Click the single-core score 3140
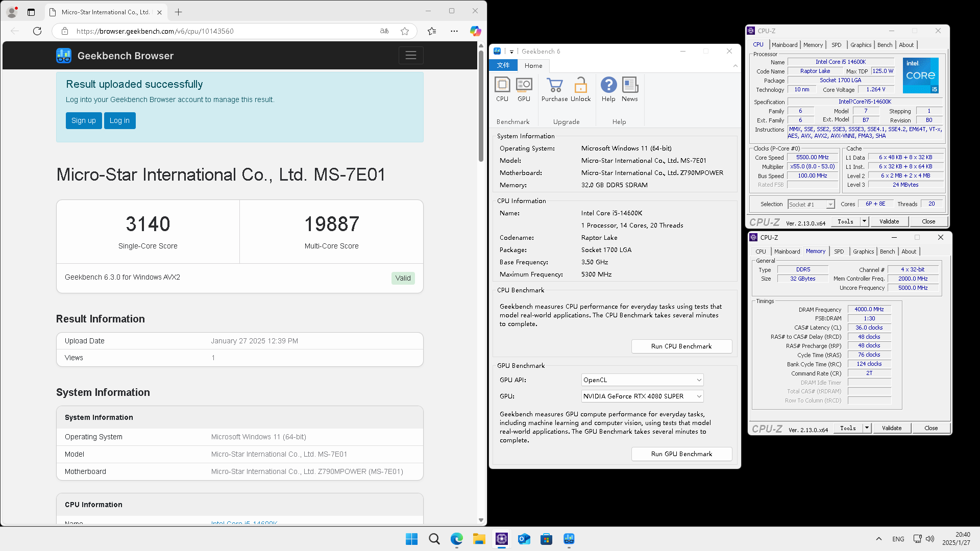The image size is (980, 551). 148,224
